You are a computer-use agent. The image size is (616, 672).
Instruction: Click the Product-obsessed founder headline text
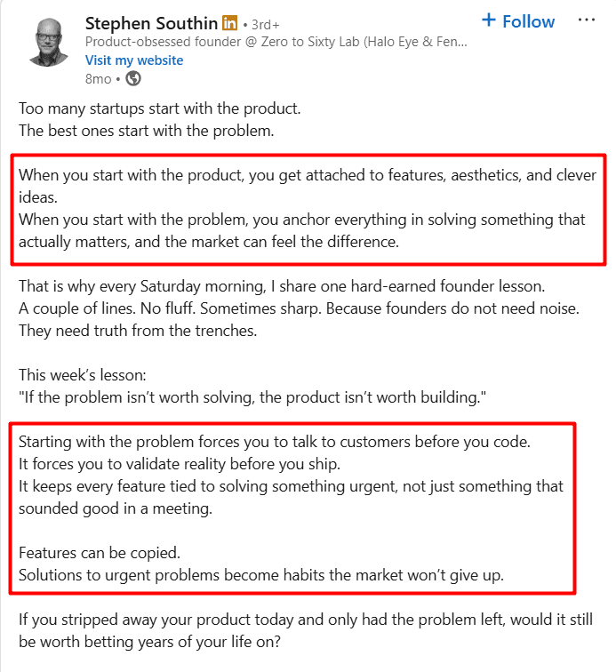tap(276, 42)
